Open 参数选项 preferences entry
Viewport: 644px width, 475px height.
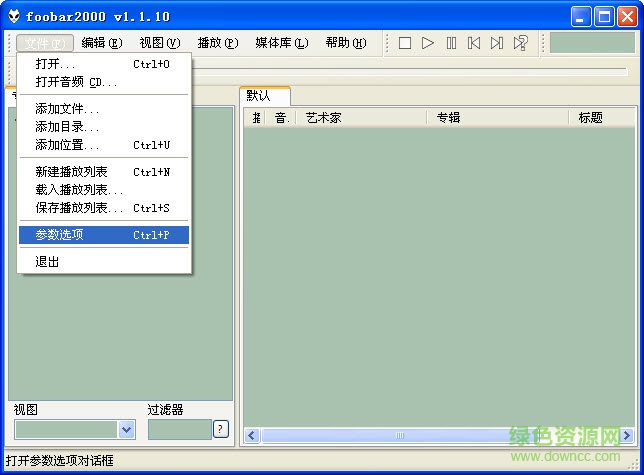[x=104, y=235]
